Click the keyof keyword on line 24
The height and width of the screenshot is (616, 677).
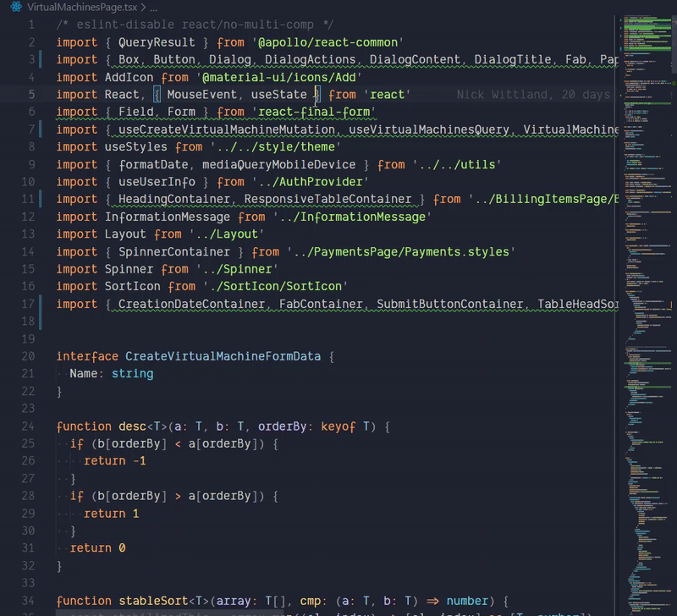pyautogui.click(x=338, y=426)
